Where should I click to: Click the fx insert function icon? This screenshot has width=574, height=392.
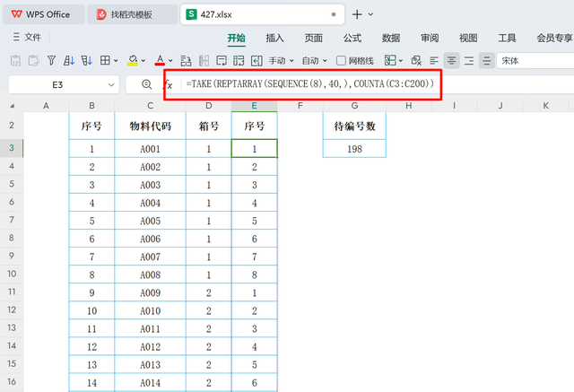(169, 84)
